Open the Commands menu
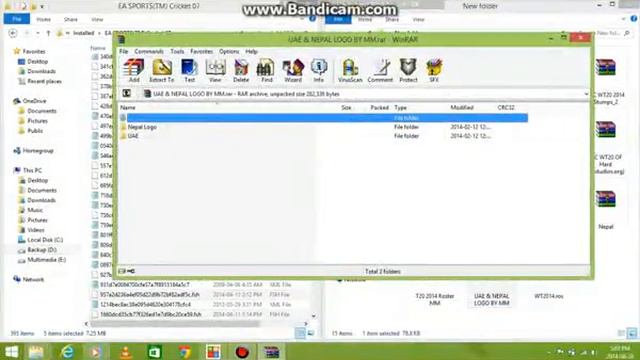 coord(149,51)
